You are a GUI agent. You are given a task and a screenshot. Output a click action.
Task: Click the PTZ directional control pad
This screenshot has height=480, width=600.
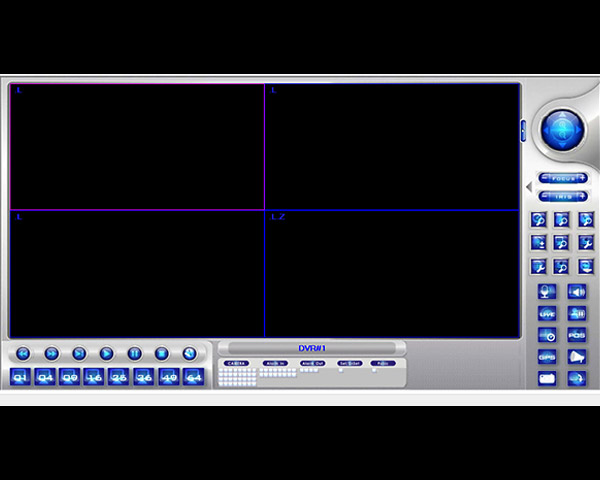[562, 130]
